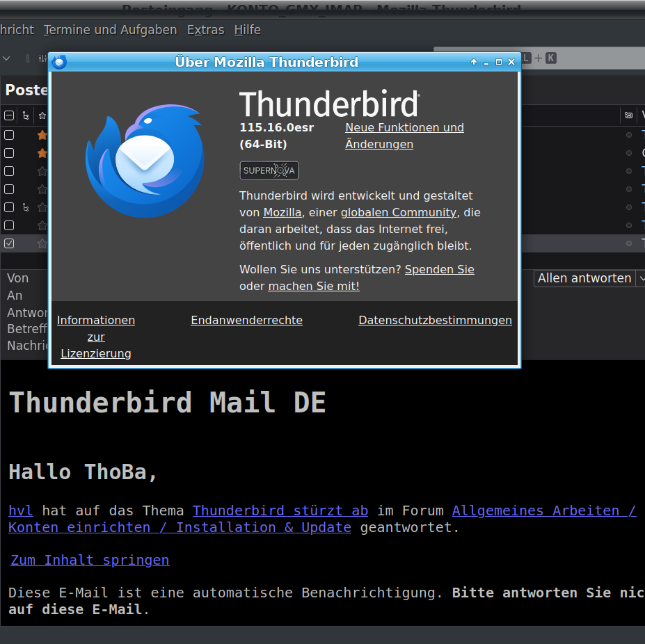Tick the second message row checkbox
Screen dimensions: 645x644
(9, 153)
